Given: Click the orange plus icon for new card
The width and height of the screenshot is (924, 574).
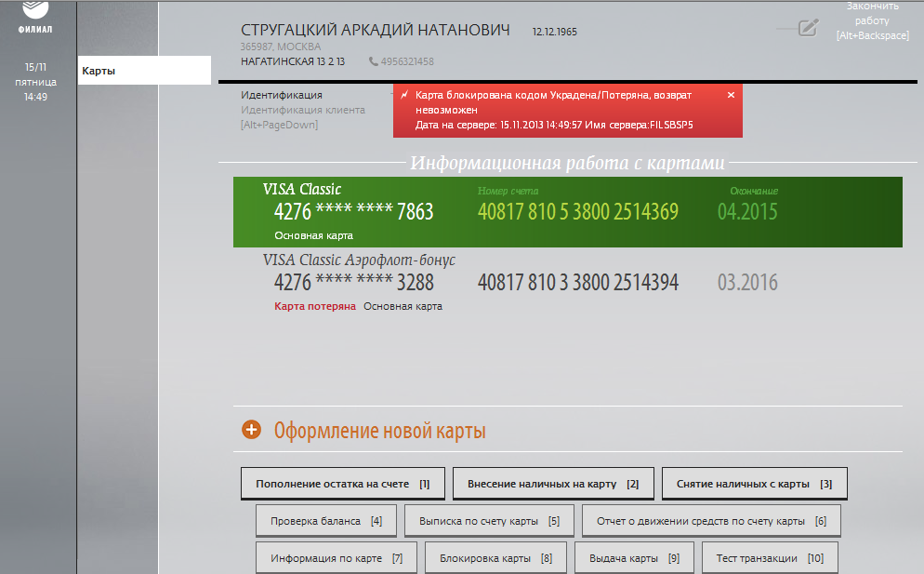Looking at the screenshot, I should [252, 430].
